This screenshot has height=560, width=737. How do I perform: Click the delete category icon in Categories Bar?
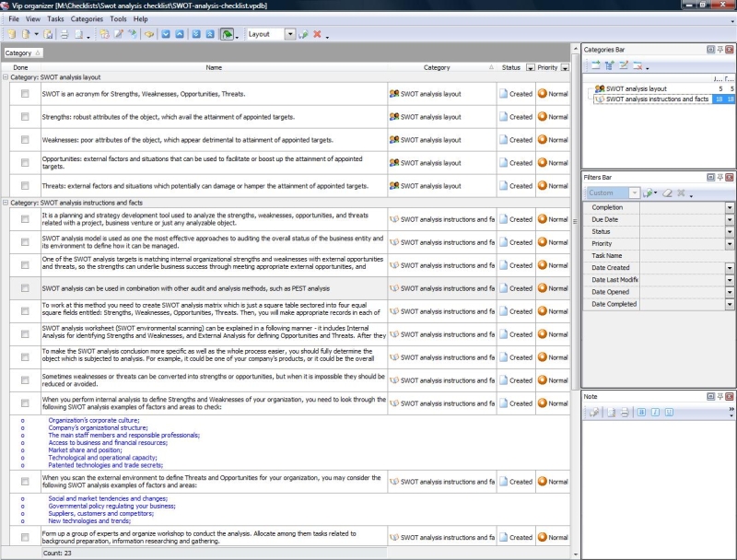(637, 64)
